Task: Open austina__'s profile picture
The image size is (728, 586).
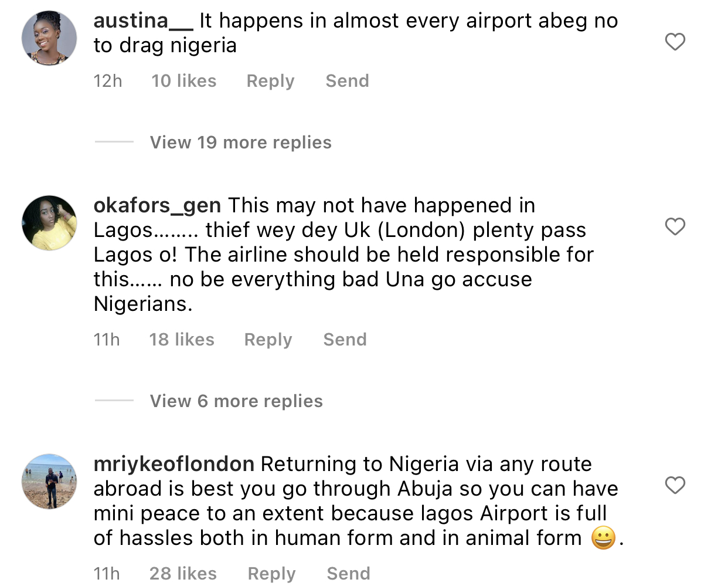Action: tap(49, 38)
